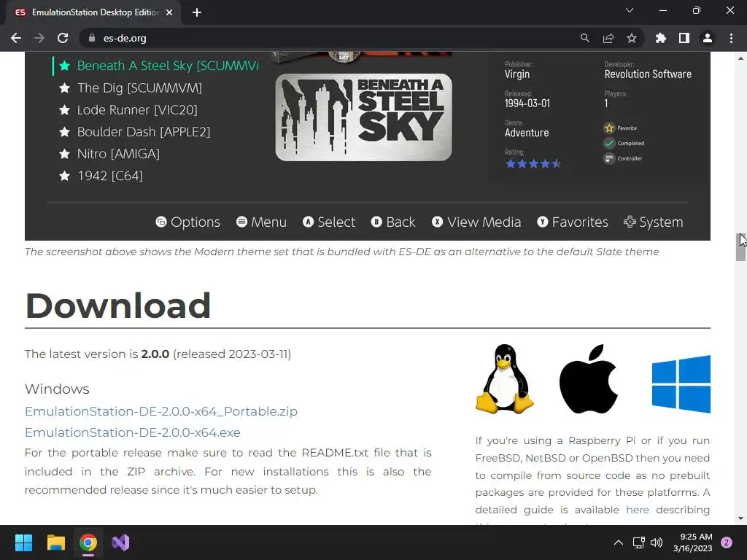This screenshot has width=747, height=560.
Task: Open the Windows Start menu
Action: 23,542
